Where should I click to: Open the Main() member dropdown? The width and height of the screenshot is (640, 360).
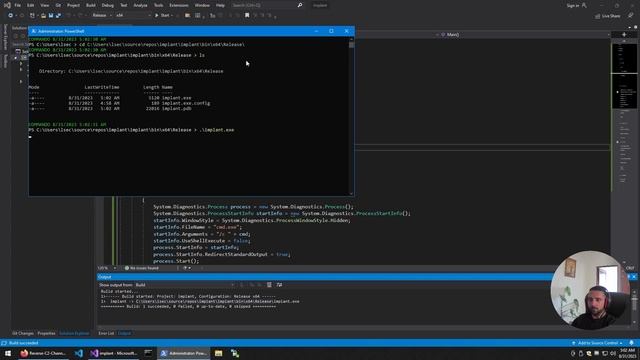click(524, 35)
